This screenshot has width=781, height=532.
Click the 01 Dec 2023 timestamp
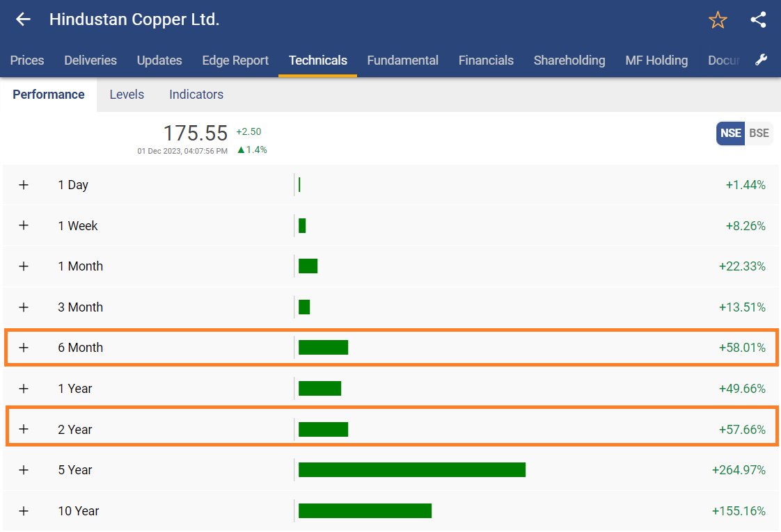(x=182, y=151)
